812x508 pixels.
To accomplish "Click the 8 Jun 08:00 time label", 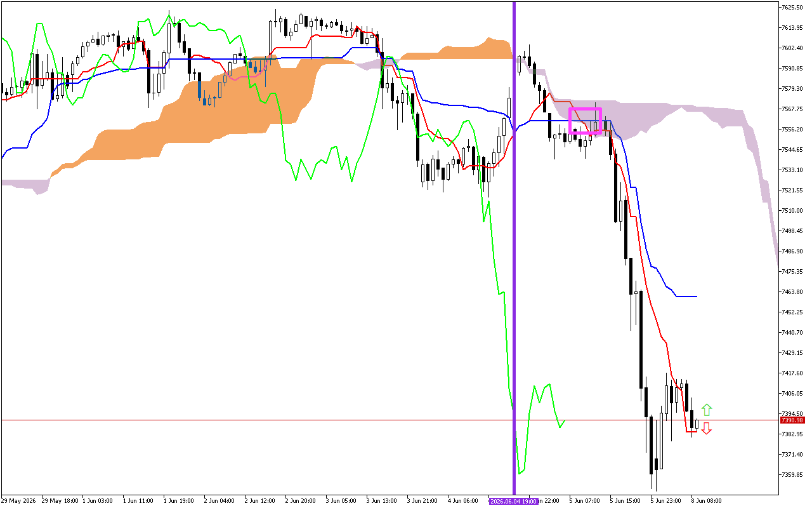I will (708, 501).
